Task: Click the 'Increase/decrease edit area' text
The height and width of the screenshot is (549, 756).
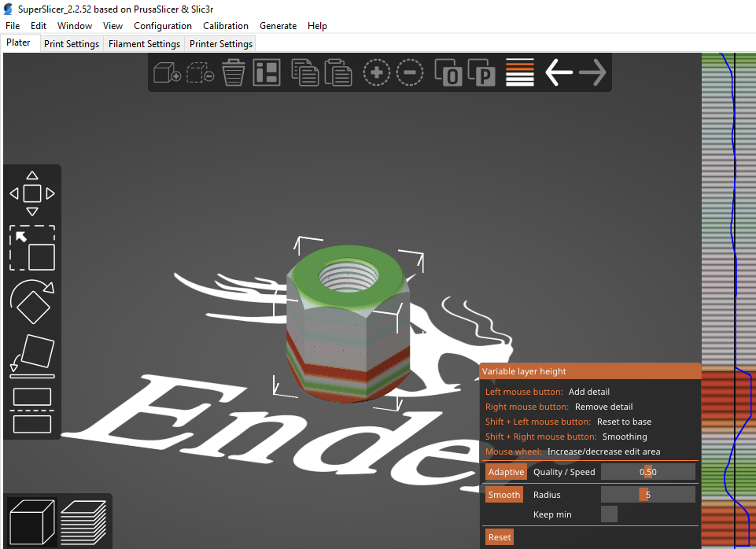Action: (603, 451)
